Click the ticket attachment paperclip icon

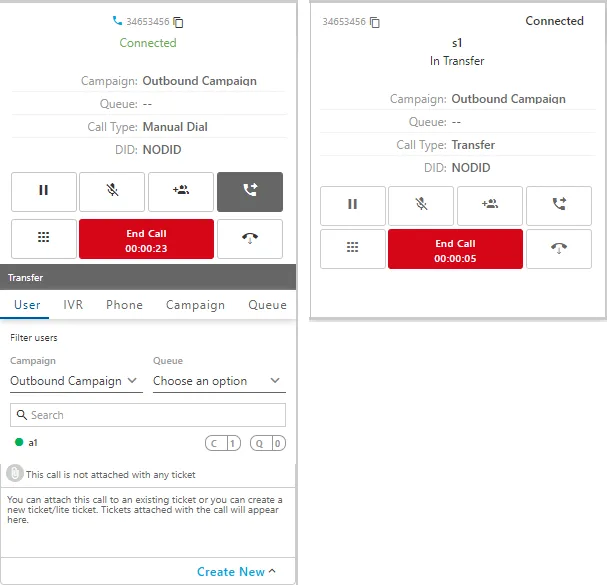[15, 473]
